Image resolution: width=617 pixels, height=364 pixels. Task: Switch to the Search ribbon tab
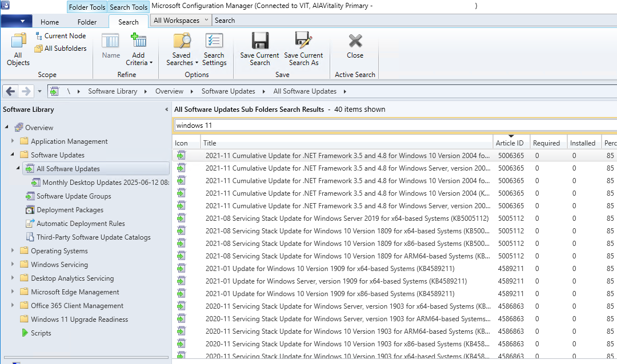129,22
